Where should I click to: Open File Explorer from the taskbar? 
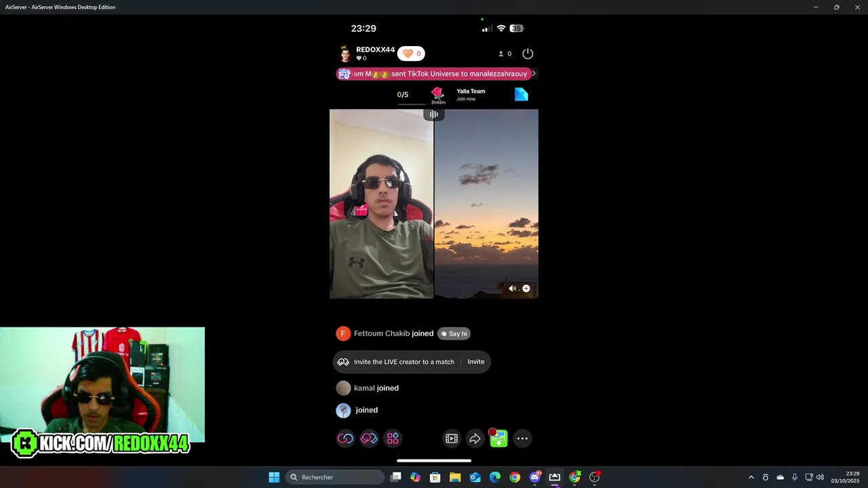(x=455, y=477)
